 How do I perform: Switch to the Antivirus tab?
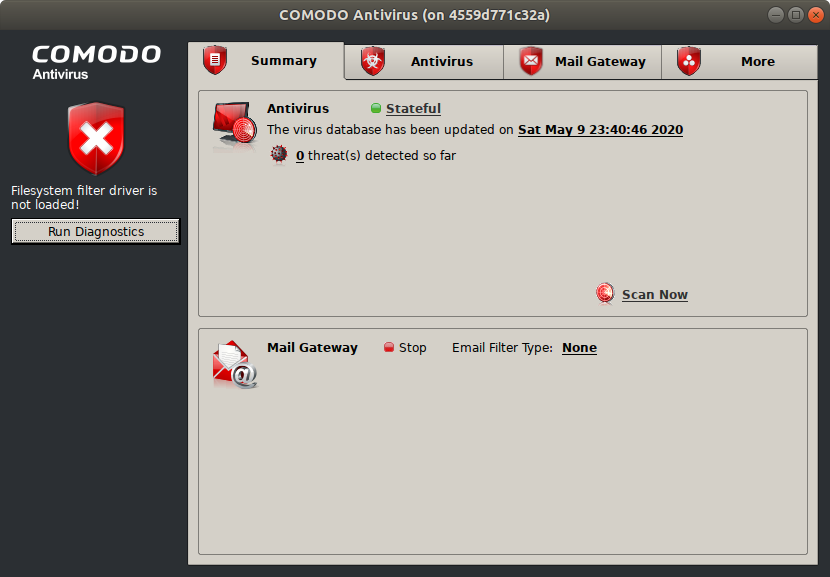point(423,62)
